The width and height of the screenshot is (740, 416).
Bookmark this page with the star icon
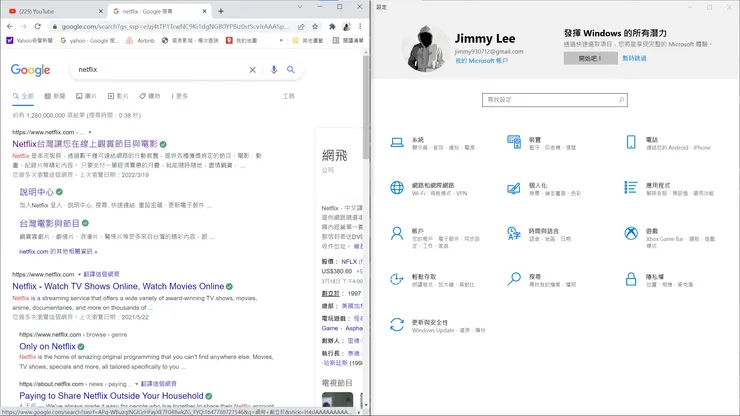[x=315, y=26]
